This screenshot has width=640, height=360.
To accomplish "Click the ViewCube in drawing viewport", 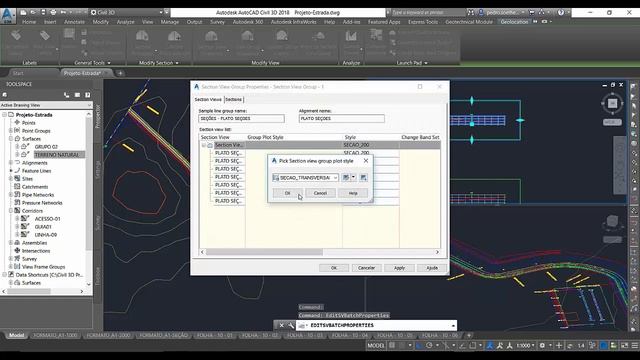I will [x=612, y=103].
